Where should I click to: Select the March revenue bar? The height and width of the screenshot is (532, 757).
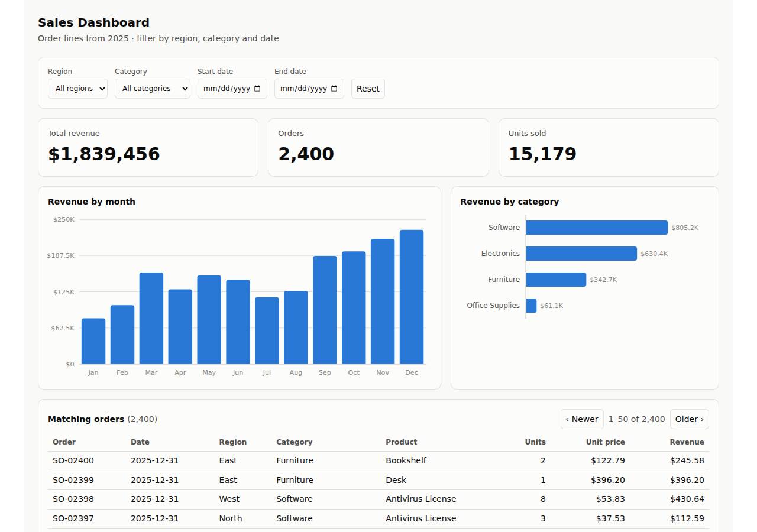pyautogui.click(x=151, y=318)
